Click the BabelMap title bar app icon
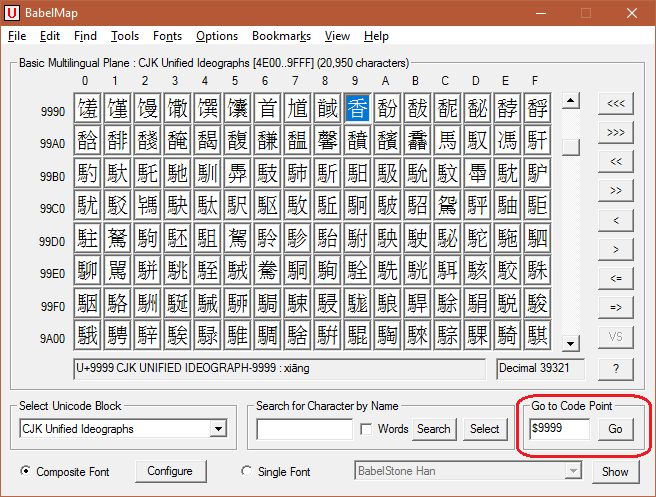Screen dimensions: 656x497 12,13
